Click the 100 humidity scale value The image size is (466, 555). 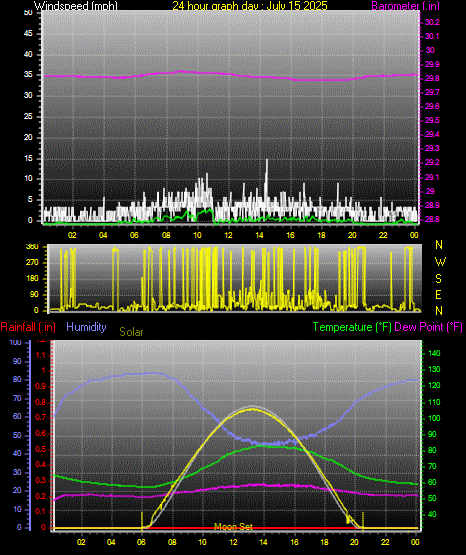tap(16, 342)
